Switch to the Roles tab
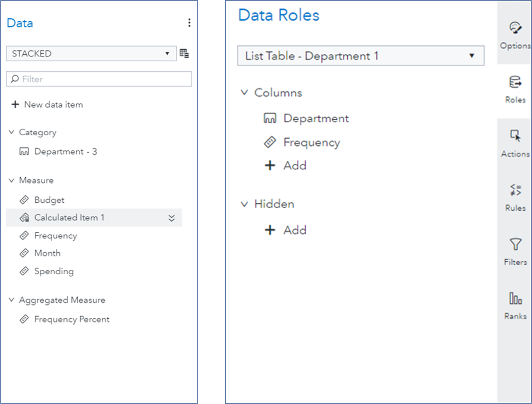The image size is (532, 404). (515, 89)
